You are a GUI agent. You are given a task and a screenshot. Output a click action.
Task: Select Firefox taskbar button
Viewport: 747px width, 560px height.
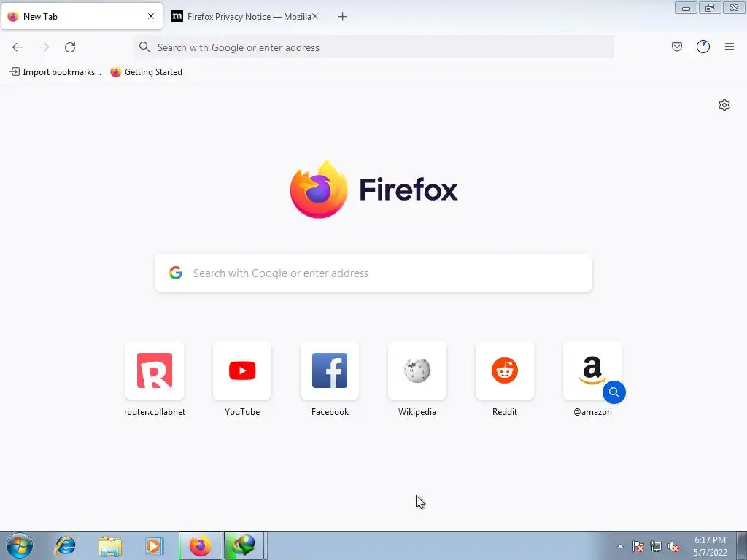(x=200, y=545)
